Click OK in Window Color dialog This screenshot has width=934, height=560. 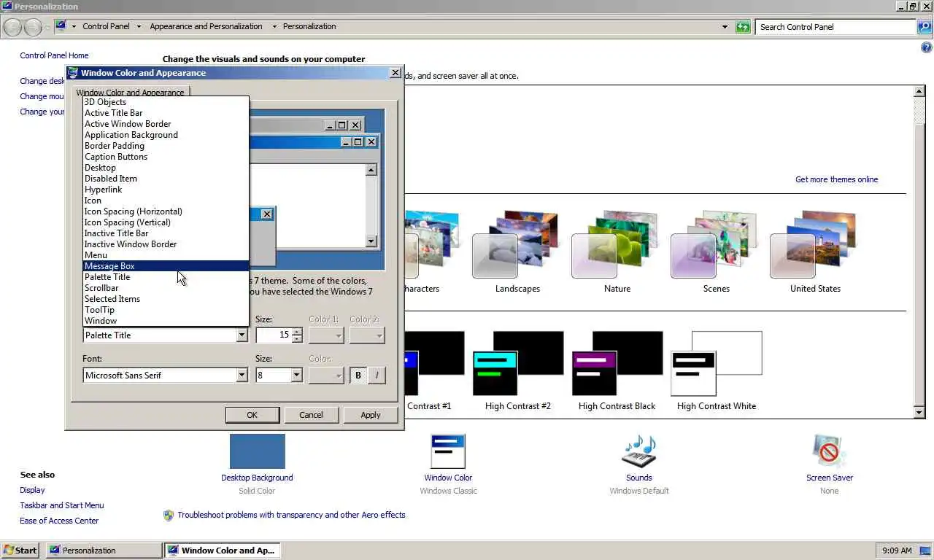252,415
